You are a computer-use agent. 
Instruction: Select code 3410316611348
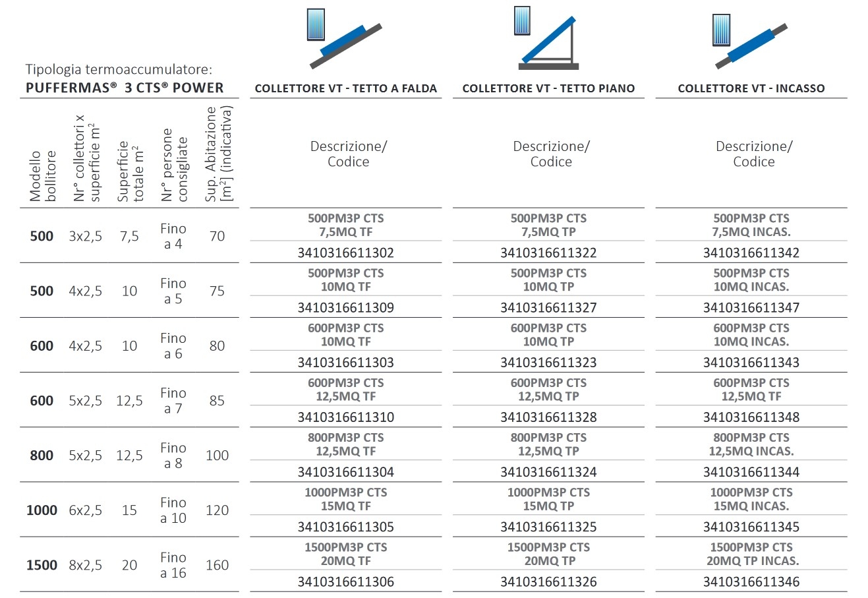coord(751,417)
